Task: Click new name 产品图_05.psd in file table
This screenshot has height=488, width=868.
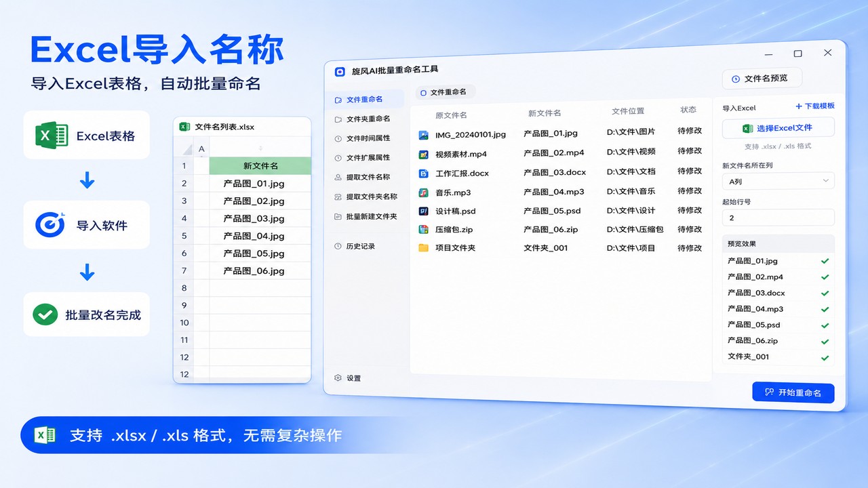Action: [552, 211]
